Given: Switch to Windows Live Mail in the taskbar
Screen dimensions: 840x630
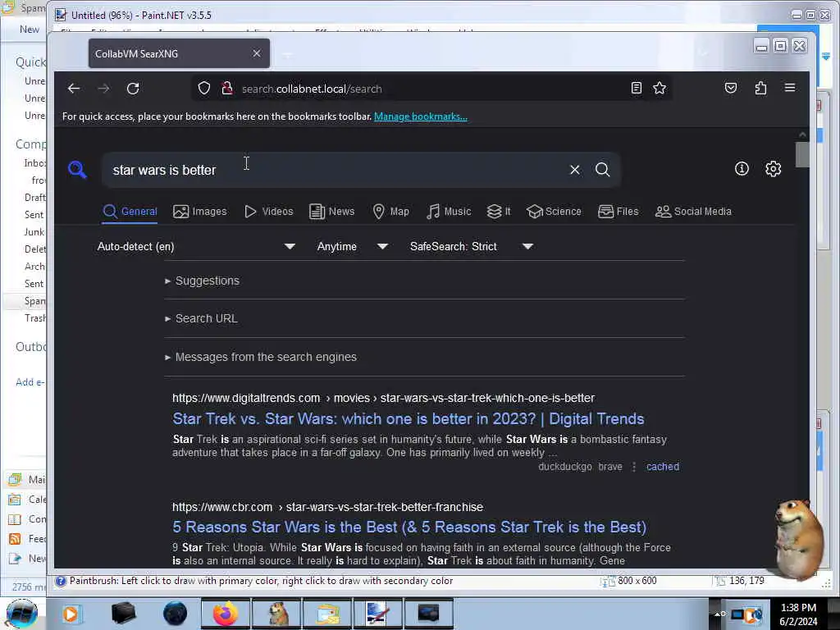Looking at the screenshot, I should click(x=328, y=614).
